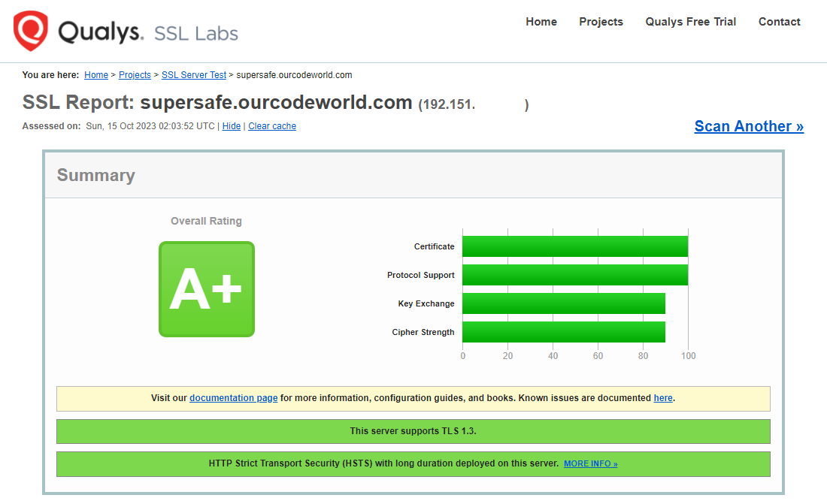Click the green A+ rating badge

[x=206, y=289]
